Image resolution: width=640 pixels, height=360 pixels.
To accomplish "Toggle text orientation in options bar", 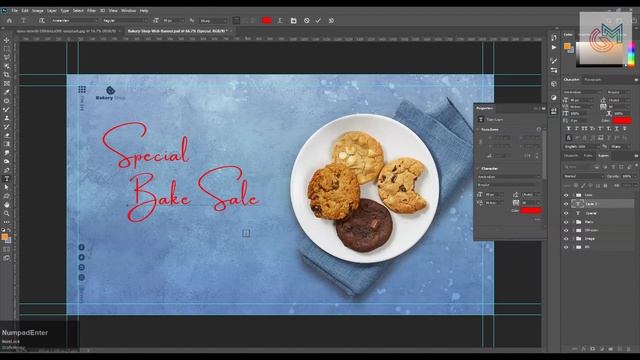I will 42,20.
